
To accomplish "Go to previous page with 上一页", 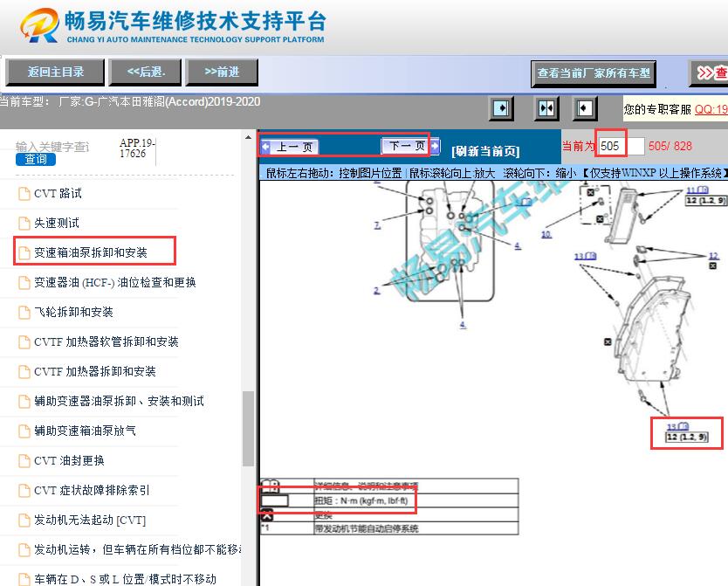I will pos(289,148).
